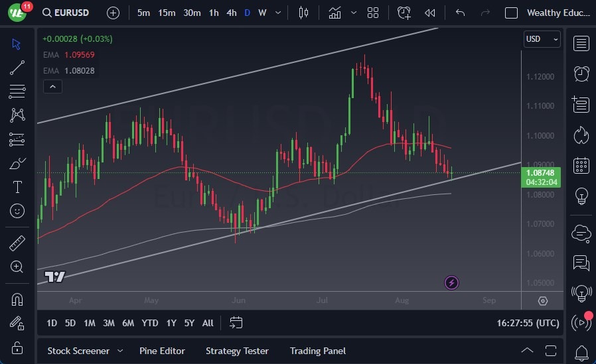The image size is (596, 364).
Task: Click the bar replay rewind icon
Action: click(x=430, y=13)
